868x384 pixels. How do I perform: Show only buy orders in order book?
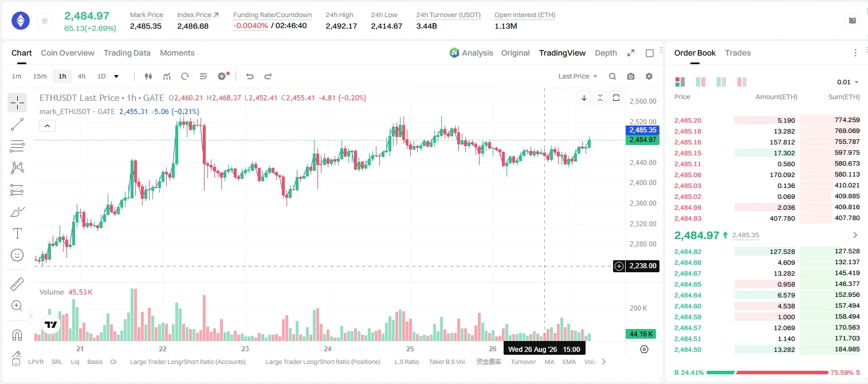tap(721, 82)
